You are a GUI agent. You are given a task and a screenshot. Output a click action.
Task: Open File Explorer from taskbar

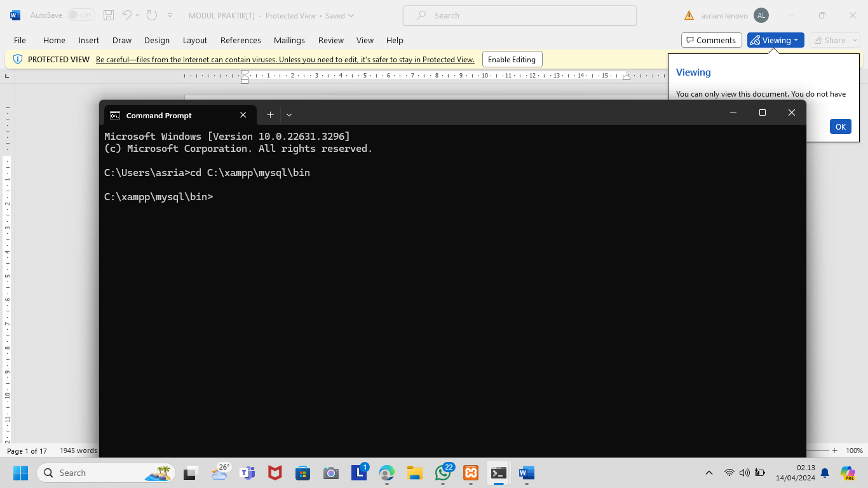415,473
